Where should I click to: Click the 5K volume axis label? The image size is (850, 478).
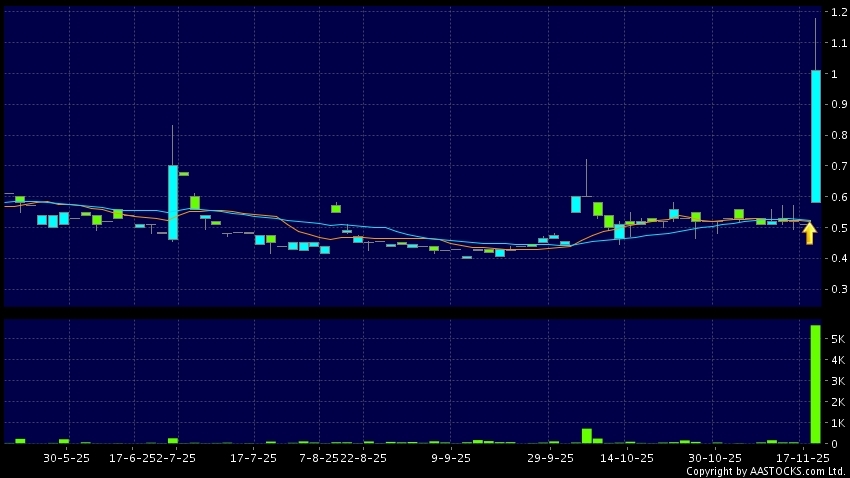coord(835,340)
